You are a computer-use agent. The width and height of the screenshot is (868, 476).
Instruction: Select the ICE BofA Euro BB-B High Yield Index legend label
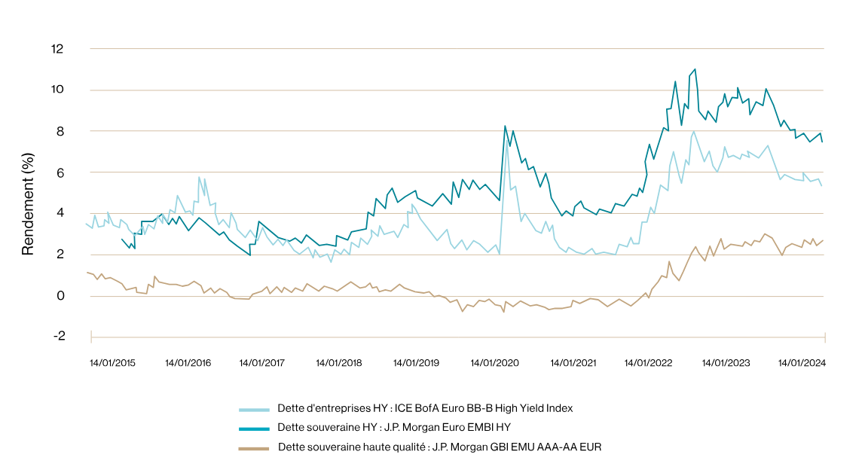425,408
